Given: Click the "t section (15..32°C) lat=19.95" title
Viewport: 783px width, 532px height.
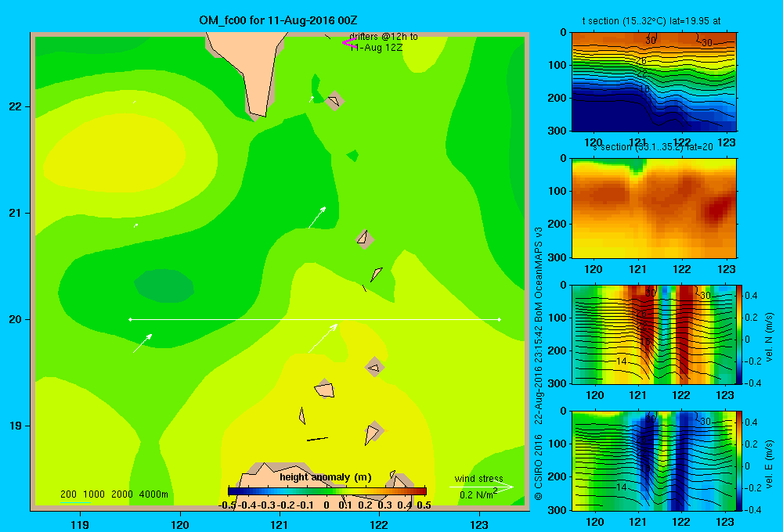Looking at the screenshot, I should point(651,21).
